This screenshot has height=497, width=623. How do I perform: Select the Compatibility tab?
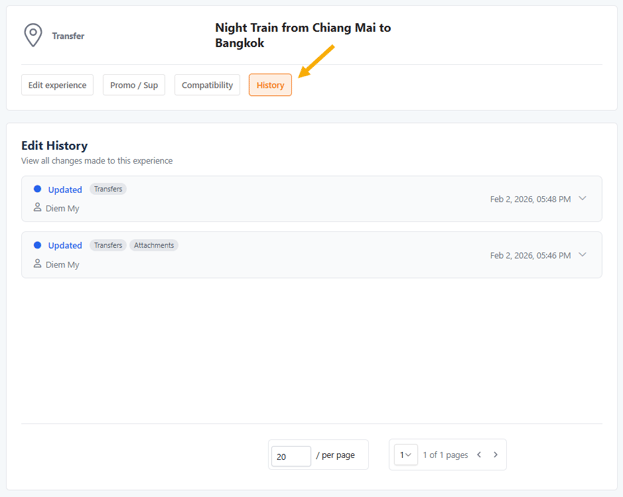point(207,85)
